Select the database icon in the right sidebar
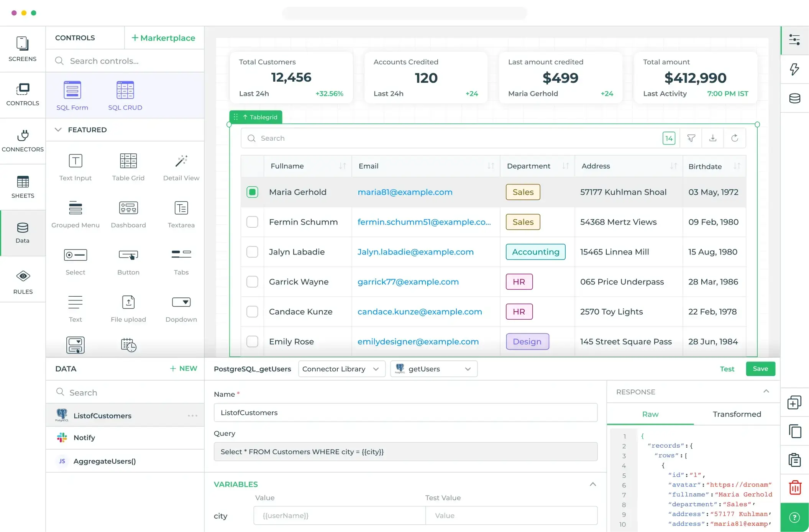The image size is (809, 532). pos(795,99)
